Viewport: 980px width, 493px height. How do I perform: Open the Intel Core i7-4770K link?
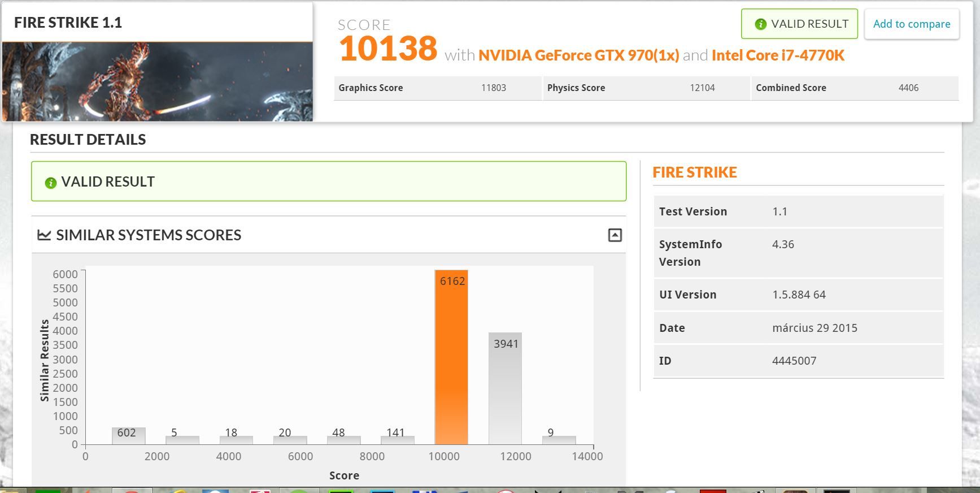tap(778, 55)
